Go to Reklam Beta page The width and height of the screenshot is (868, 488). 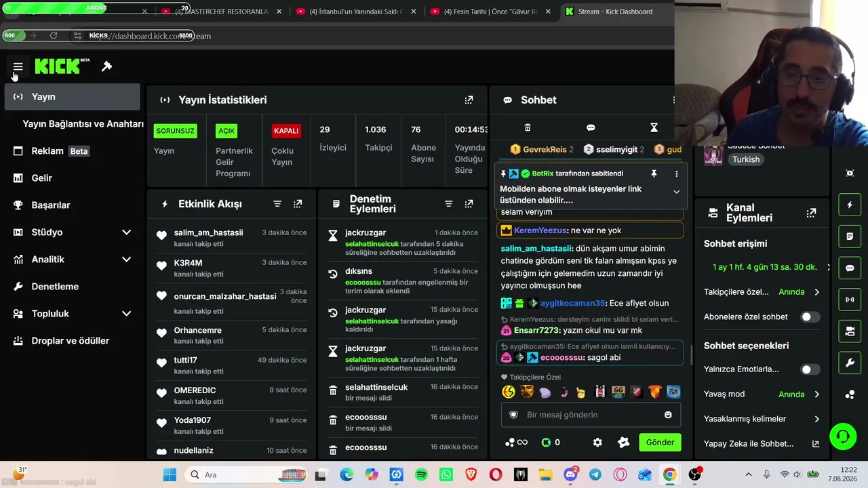pyautogui.click(x=72, y=151)
